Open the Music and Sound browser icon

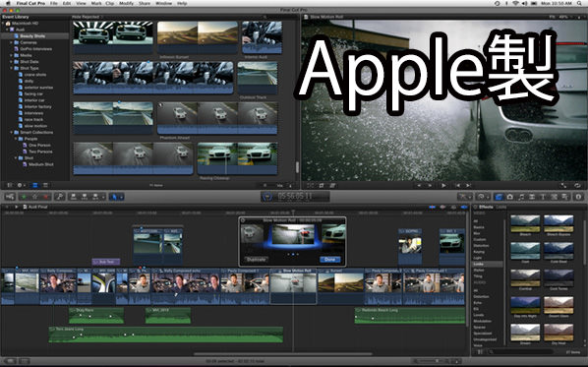[x=521, y=197]
